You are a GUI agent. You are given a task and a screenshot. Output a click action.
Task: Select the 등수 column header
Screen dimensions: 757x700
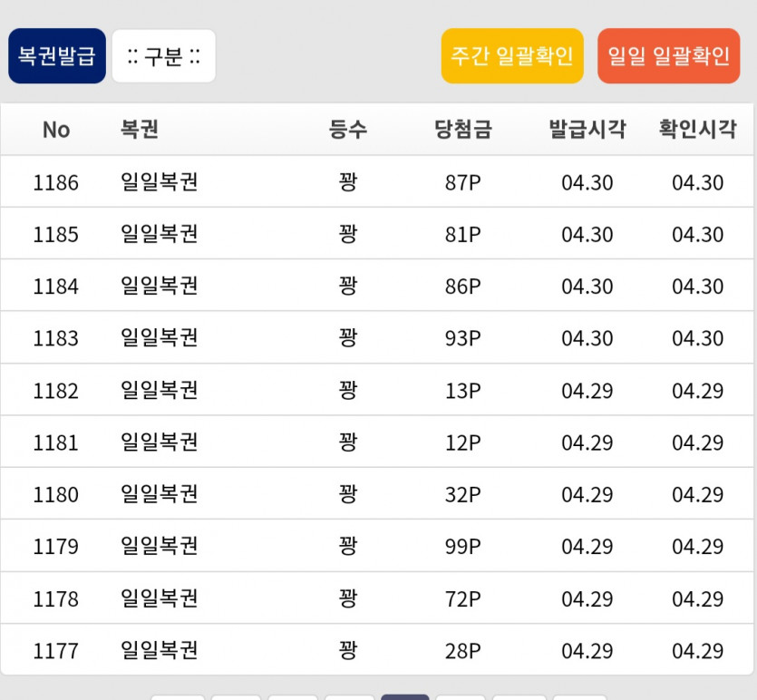[347, 130]
